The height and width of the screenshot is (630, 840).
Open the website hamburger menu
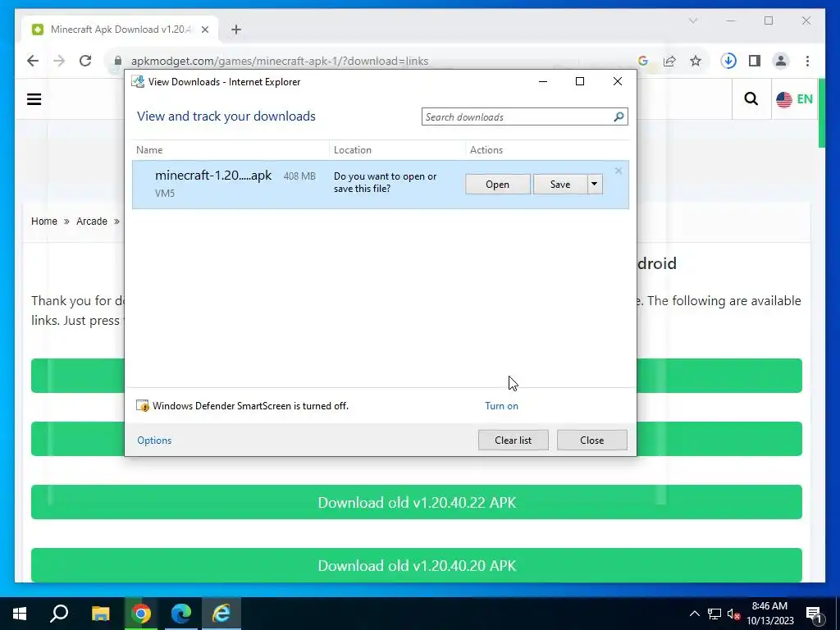[34, 99]
